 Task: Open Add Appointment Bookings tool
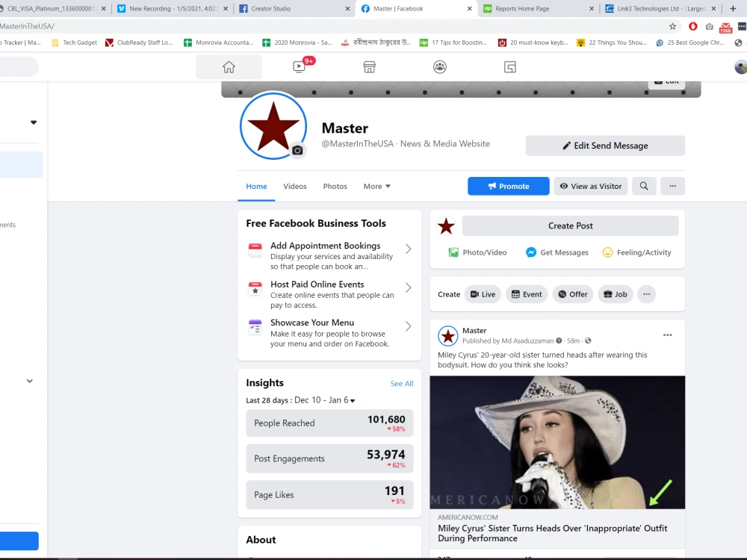(329, 255)
